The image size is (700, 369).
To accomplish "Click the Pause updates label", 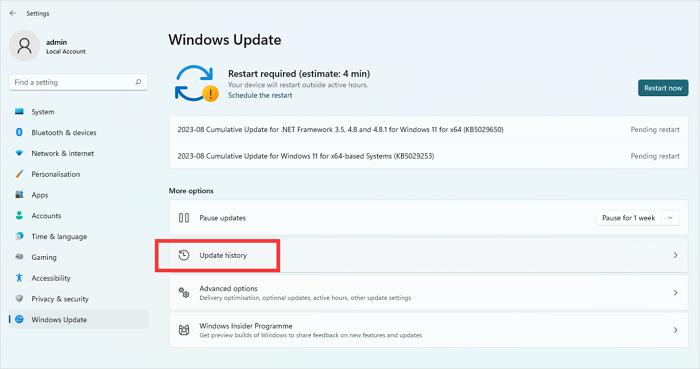I will 222,218.
